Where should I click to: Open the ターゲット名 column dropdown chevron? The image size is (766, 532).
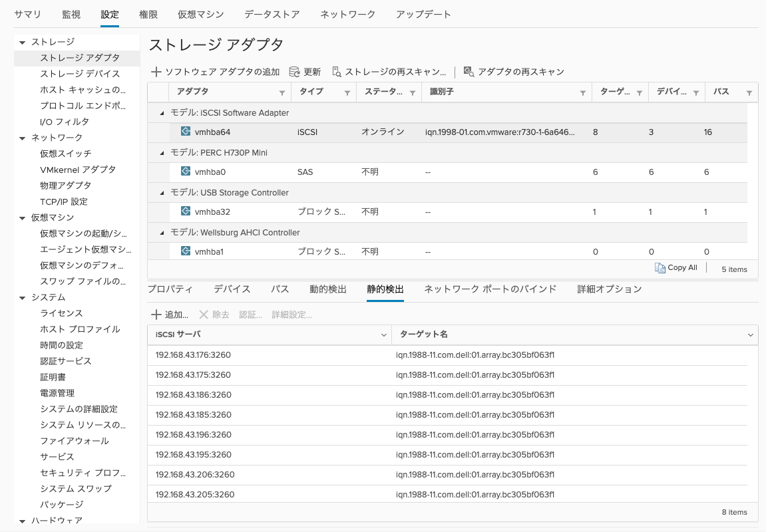click(x=751, y=334)
